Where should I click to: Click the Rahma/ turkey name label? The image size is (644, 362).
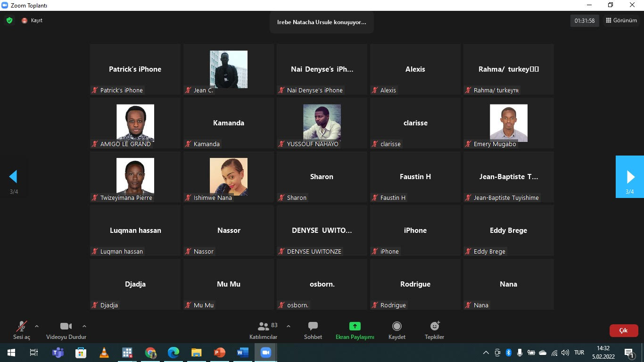click(x=496, y=90)
